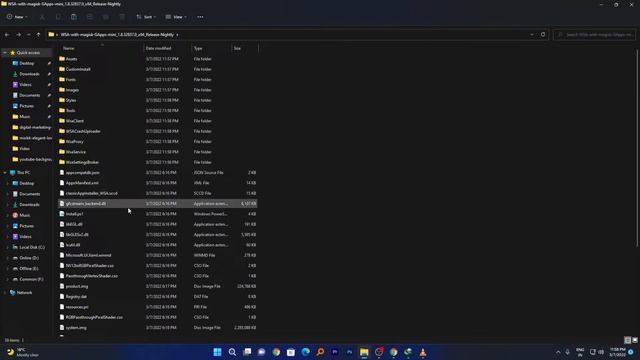Collapse the Quick access tree node
Screen dimensions: 640x360
click(x=5, y=53)
